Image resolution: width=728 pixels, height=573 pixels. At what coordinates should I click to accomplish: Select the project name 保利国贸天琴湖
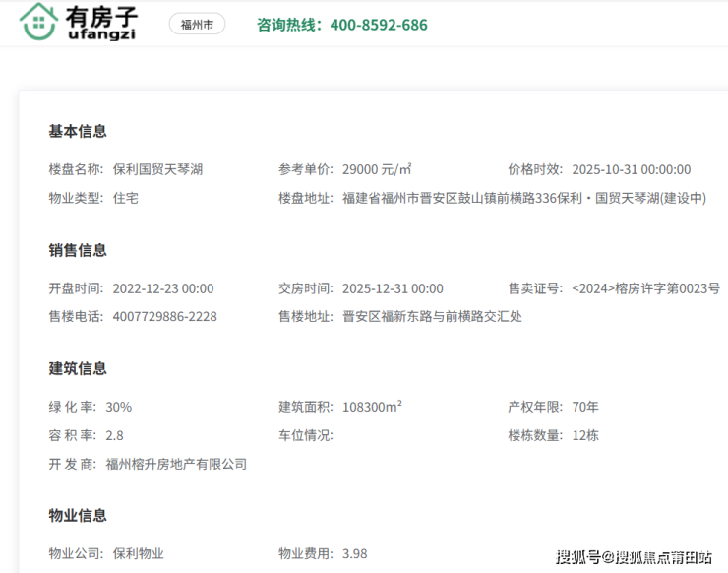tap(157, 169)
